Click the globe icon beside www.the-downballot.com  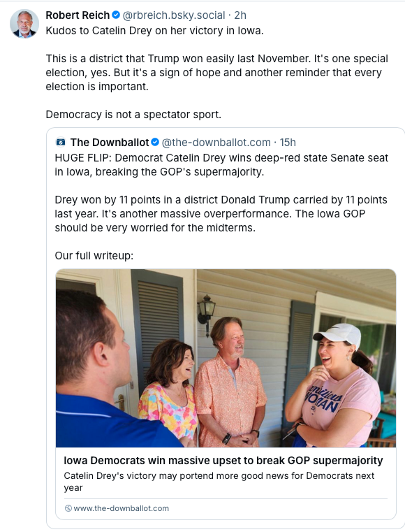click(x=68, y=508)
